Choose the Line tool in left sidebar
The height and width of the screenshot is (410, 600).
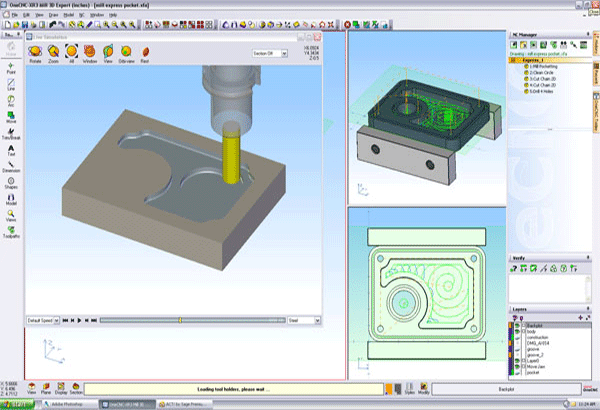[11, 85]
